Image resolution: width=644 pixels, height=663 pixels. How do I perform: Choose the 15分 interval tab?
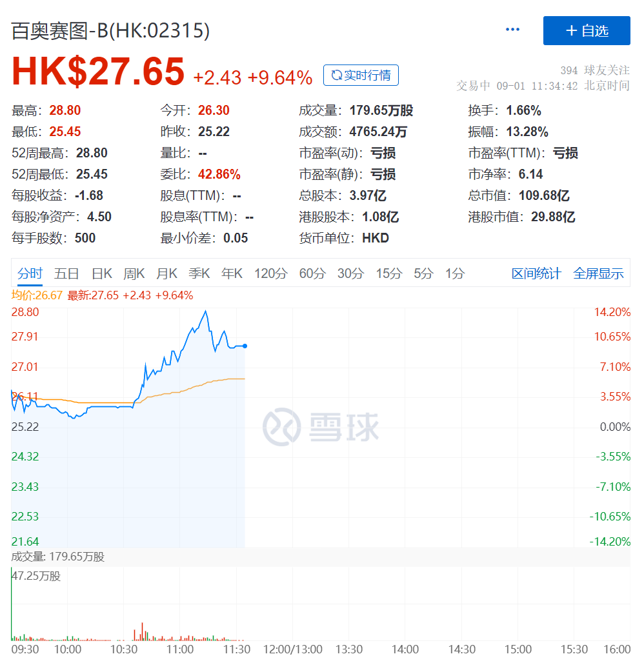[x=389, y=273]
